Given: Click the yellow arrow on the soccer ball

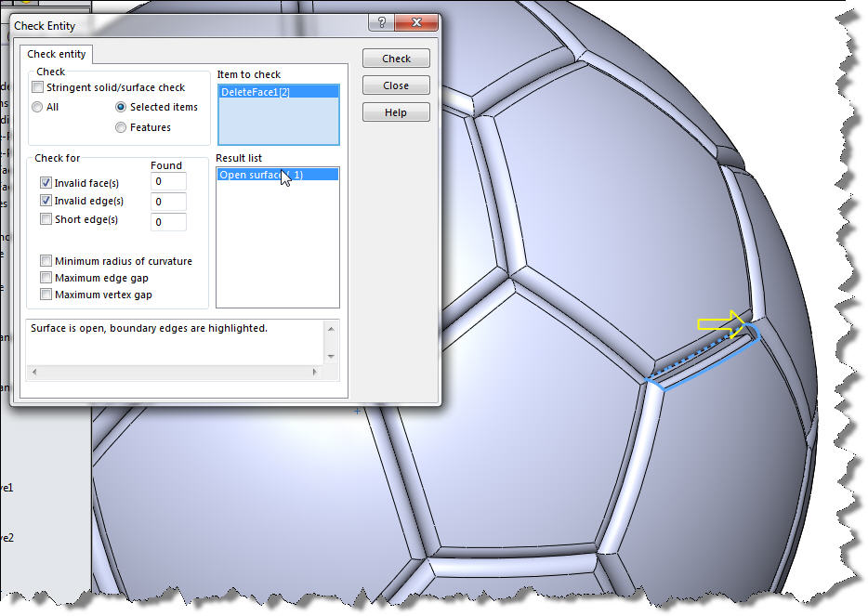Looking at the screenshot, I should coord(722,323).
